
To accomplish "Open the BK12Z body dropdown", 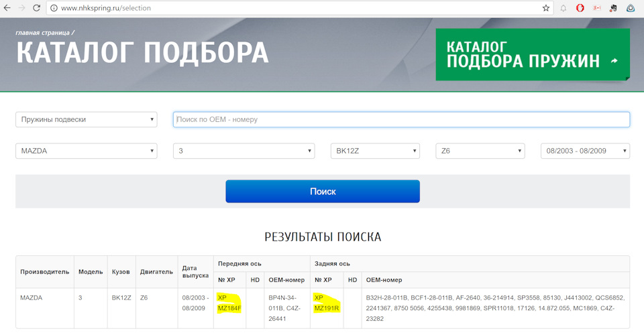I will click(375, 151).
